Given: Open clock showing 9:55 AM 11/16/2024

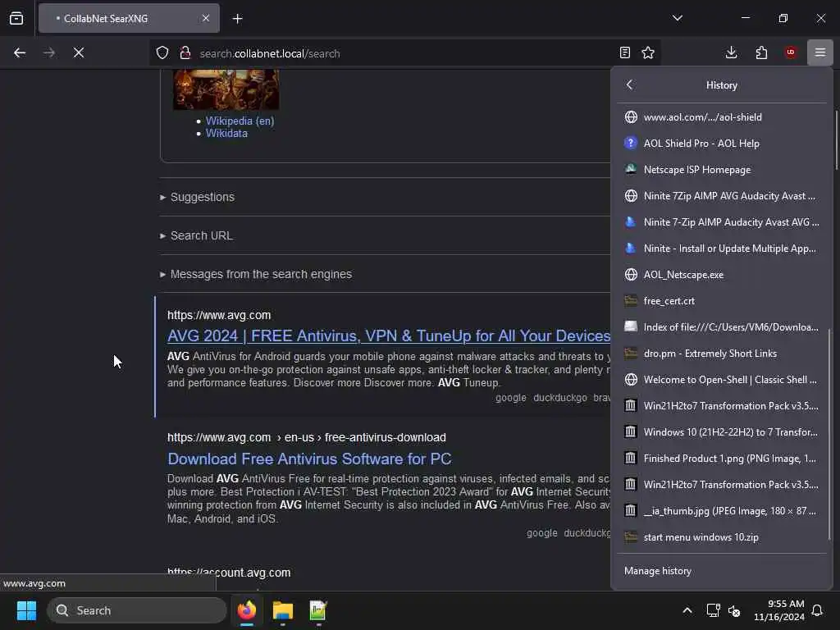Looking at the screenshot, I should (x=779, y=610).
